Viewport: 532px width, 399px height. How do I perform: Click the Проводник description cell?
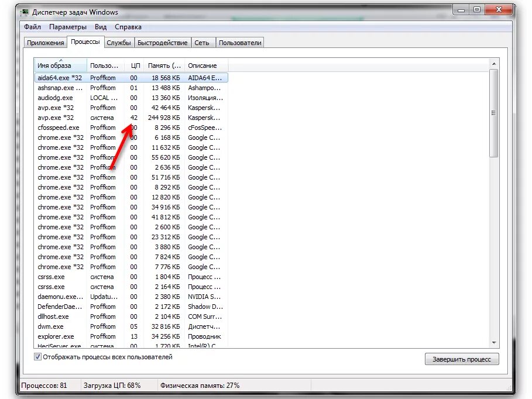tap(204, 336)
